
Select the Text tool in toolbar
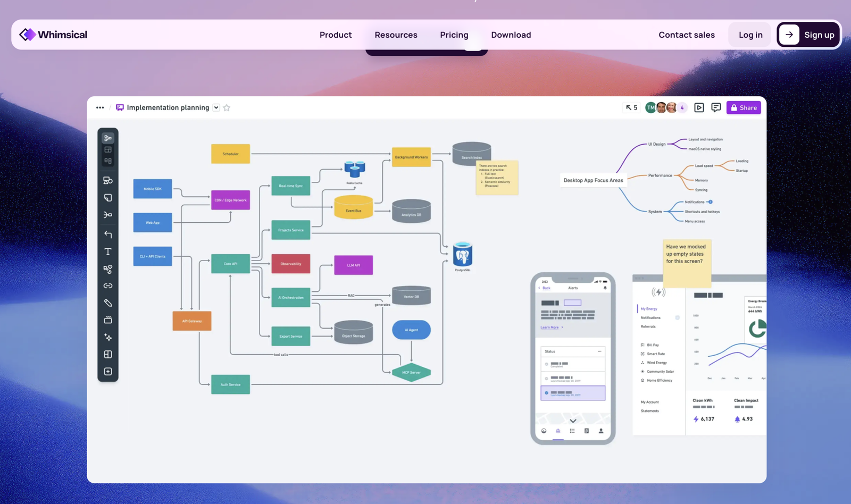point(108,251)
